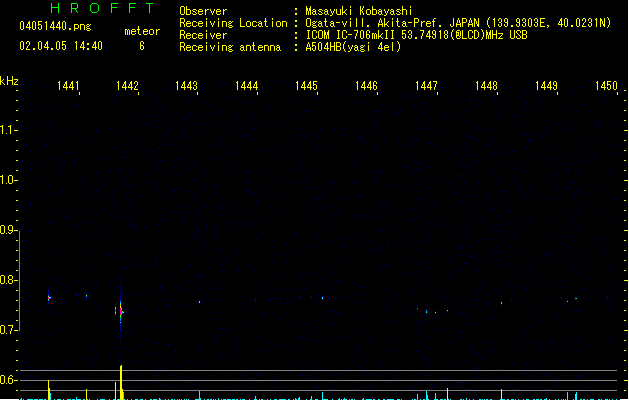Screen dimensions: 629x400
Task: Click the 0.6 frequency axis label
Action: (7, 380)
